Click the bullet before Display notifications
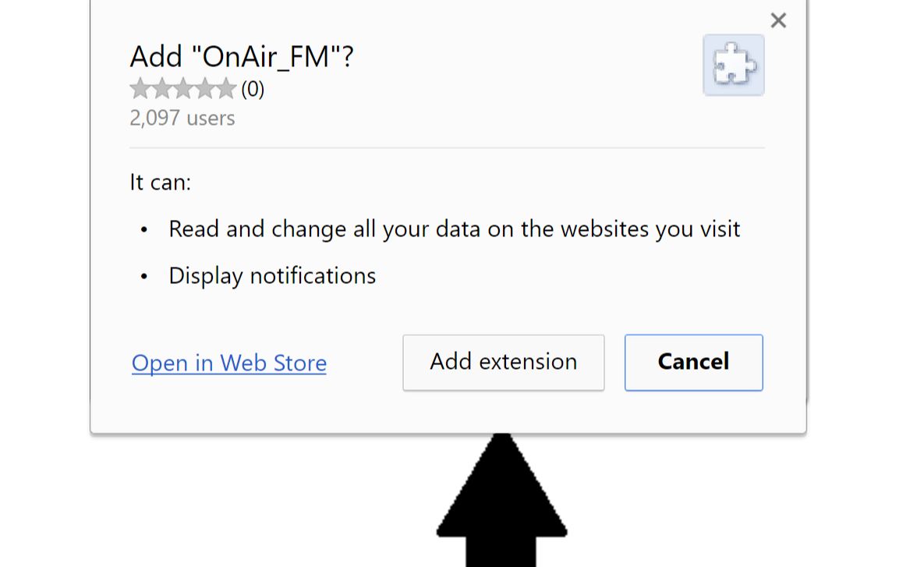 tap(144, 277)
